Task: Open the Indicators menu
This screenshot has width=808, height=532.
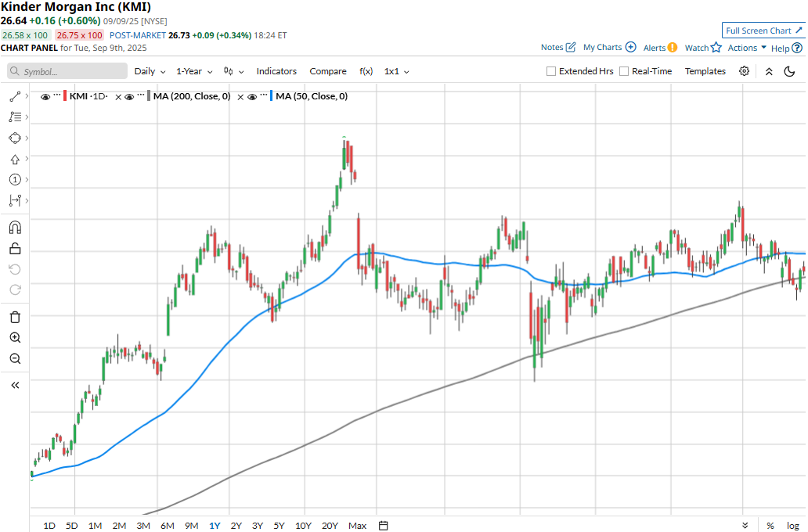Action: 276,71
